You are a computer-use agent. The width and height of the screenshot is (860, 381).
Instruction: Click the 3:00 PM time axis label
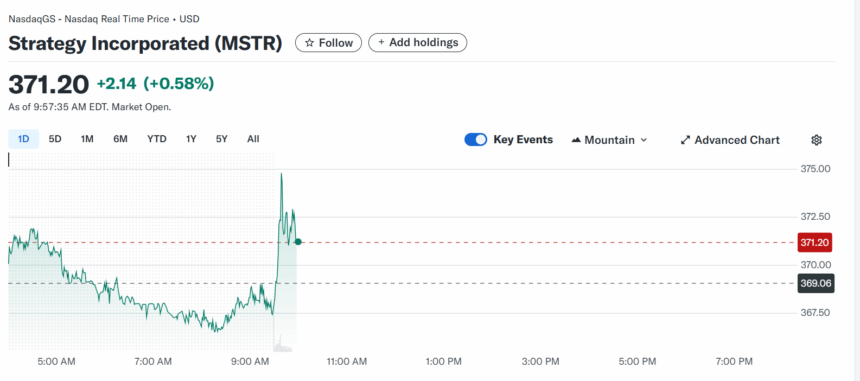point(540,362)
